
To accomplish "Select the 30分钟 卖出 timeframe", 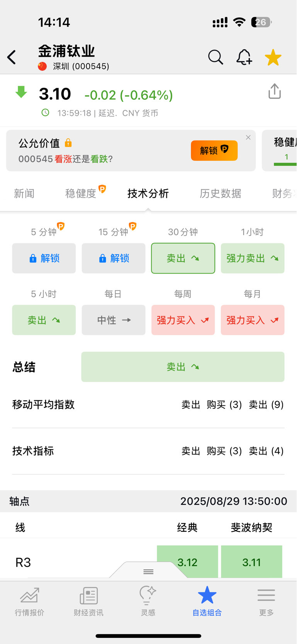I will (x=183, y=258).
